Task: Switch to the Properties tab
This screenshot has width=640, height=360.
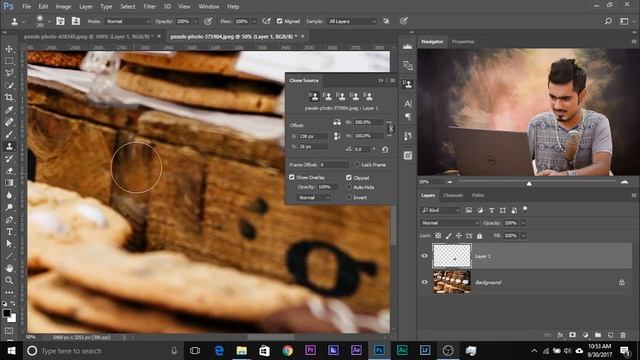Action: click(x=463, y=42)
